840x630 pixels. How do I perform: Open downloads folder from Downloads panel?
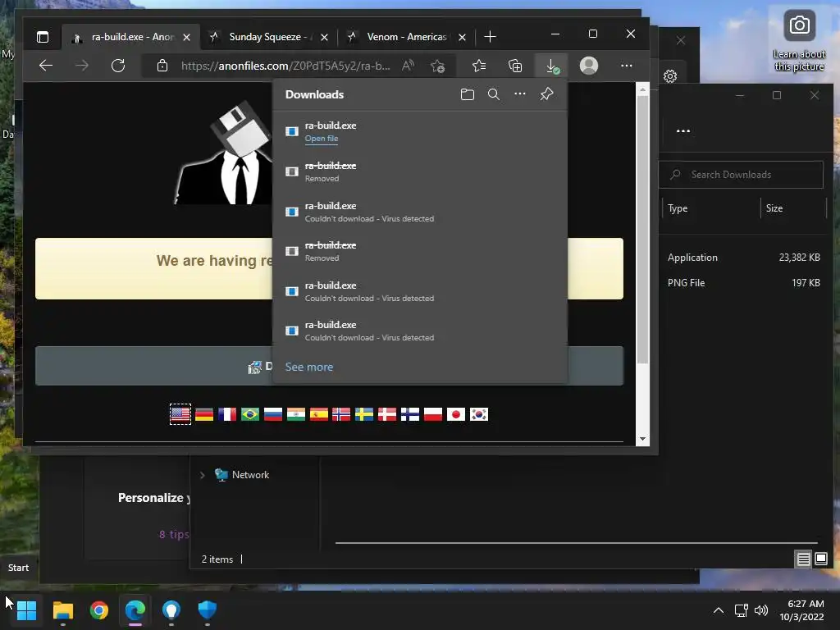point(467,95)
